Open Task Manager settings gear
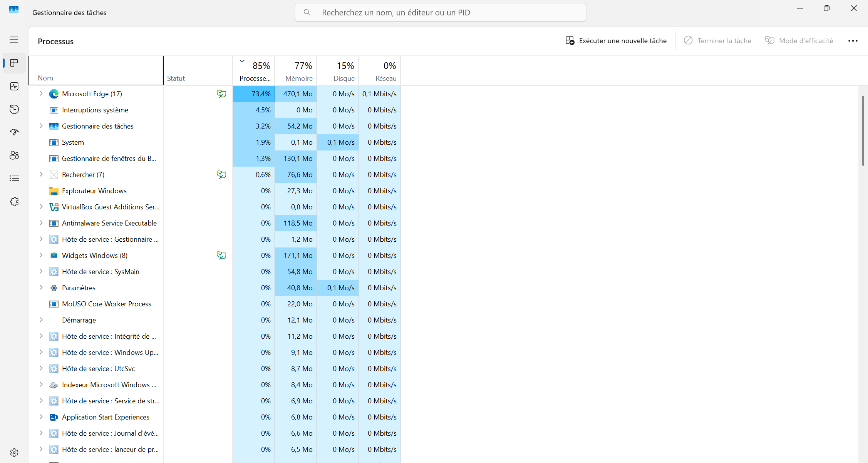 [x=14, y=453]
